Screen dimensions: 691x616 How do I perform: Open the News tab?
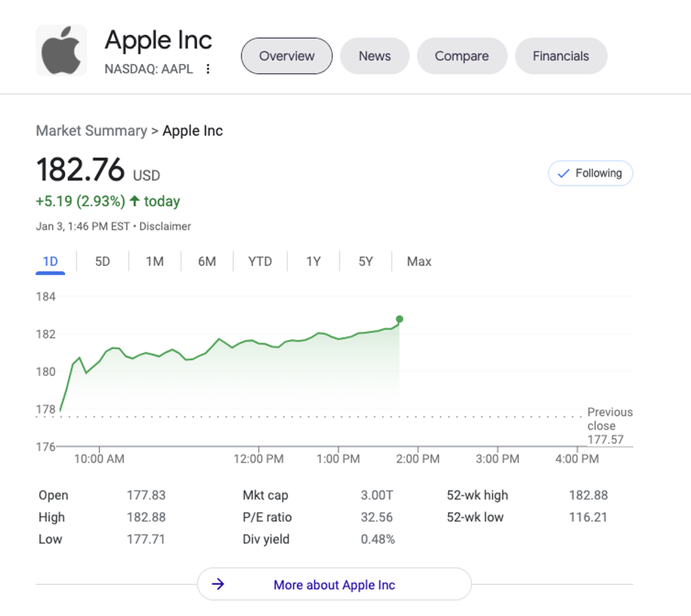click(x=375, y=56)
